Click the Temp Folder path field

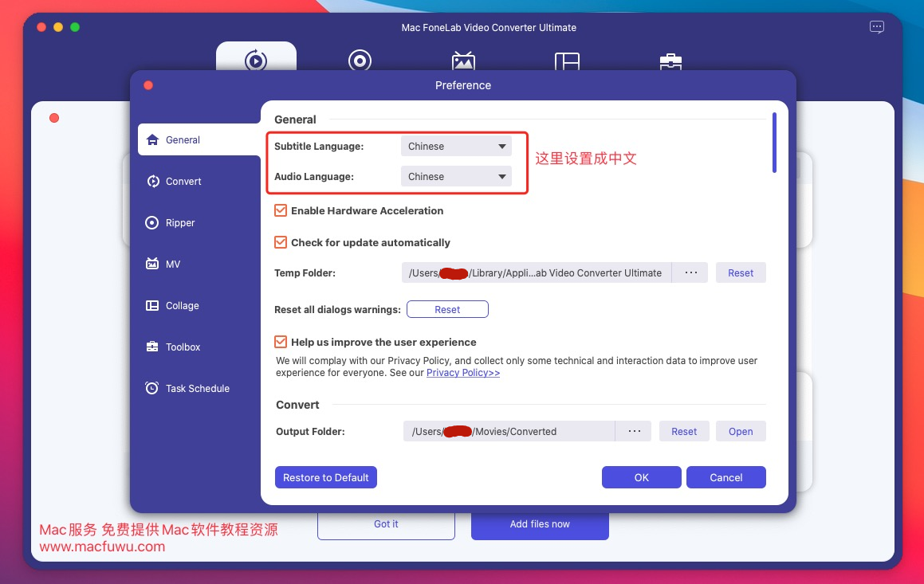click(537, 272)
